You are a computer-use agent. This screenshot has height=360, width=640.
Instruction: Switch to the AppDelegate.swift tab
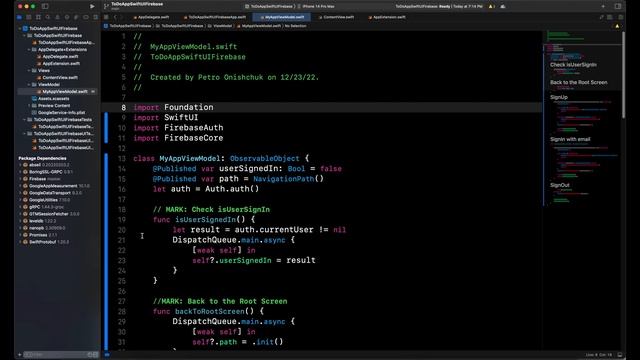coord(151,17)
